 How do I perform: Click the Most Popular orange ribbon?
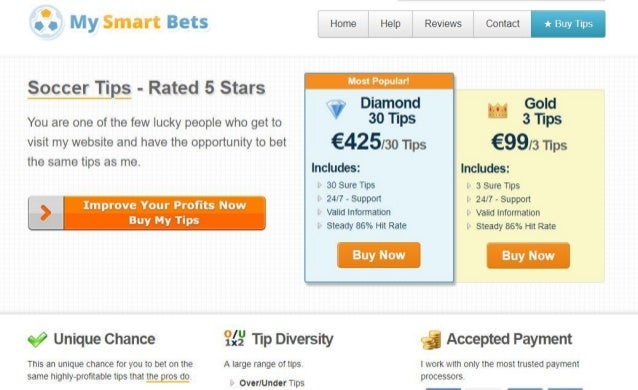(379, 81)
